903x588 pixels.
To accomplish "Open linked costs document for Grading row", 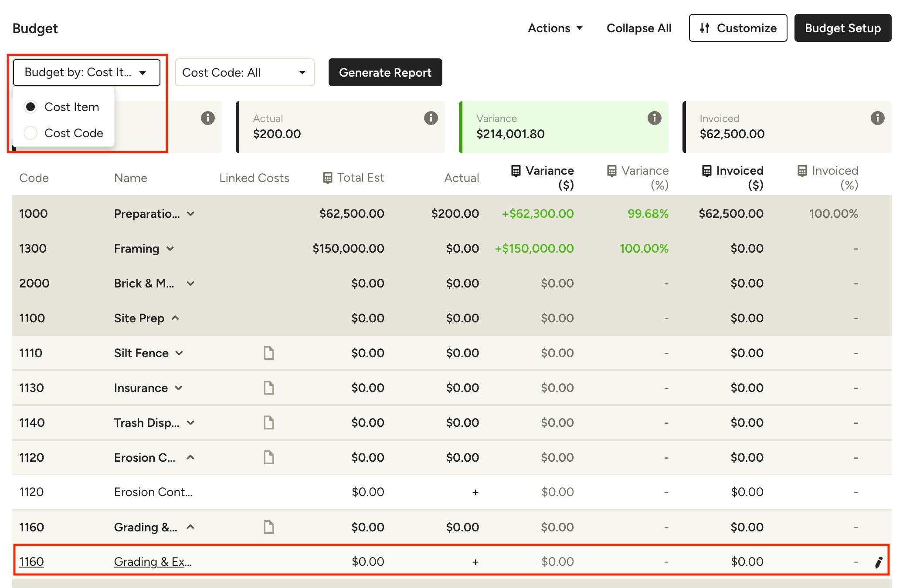I will click(x=269, y=527).
